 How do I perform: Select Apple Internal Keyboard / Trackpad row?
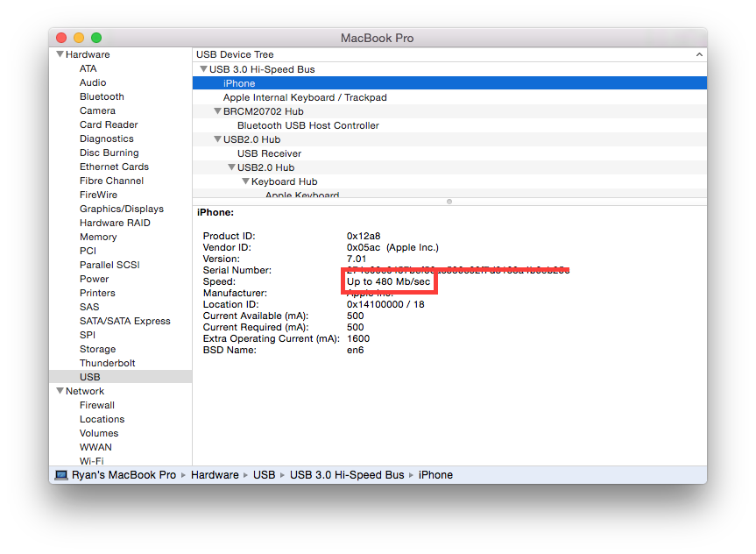coord(449,97)
